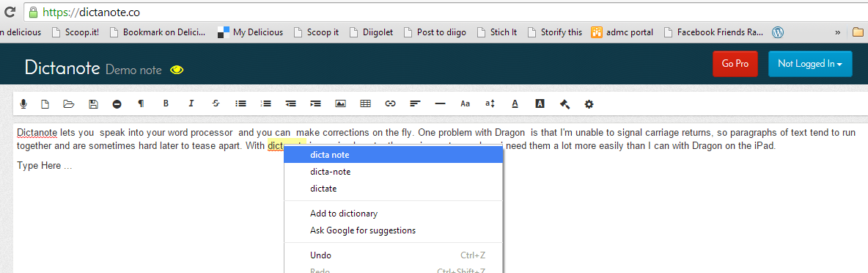
Task: Open the text alignment options
Action: (x=415, y=103)
